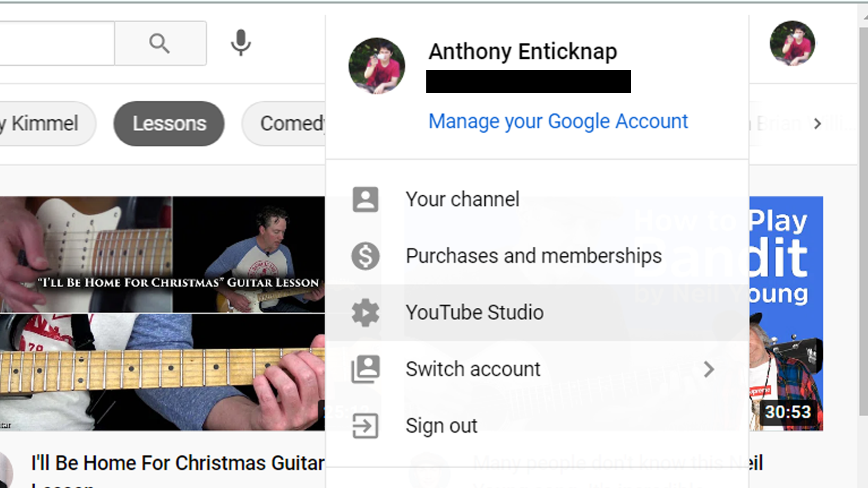Click Sign out arrow icon
This screenshot has height=488, width=868.
click(x=365, y=426)
